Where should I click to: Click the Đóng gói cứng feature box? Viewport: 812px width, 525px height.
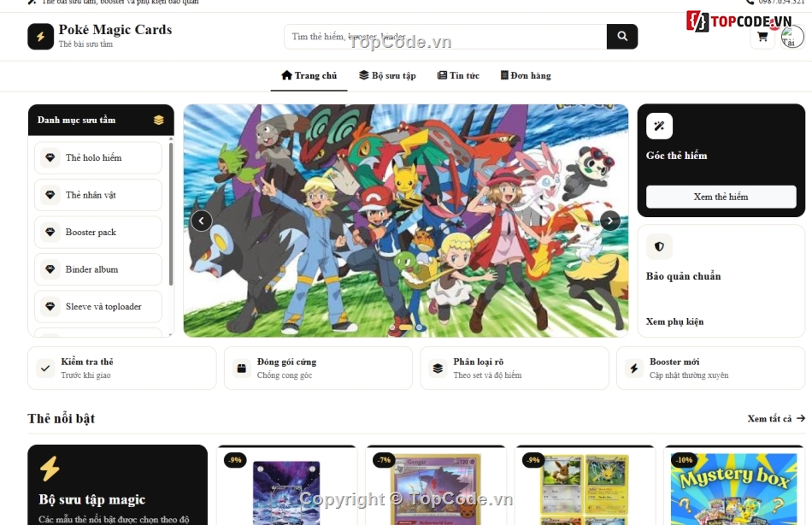[x=318, y=369]
